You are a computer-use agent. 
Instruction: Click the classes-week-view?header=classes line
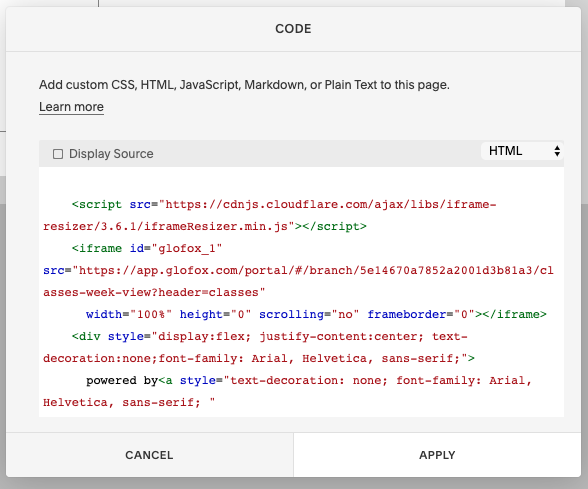[x=154, y=292]
